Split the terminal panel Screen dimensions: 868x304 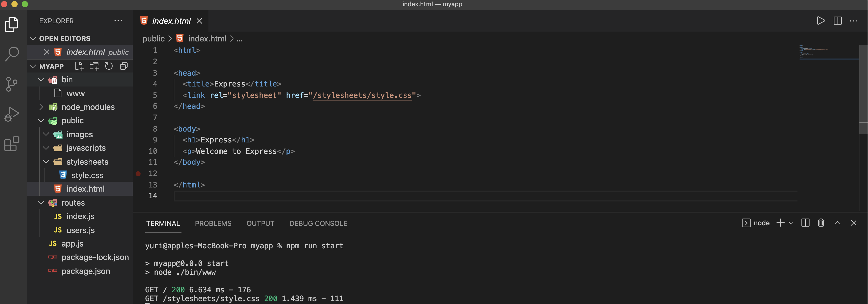[805, 223]
